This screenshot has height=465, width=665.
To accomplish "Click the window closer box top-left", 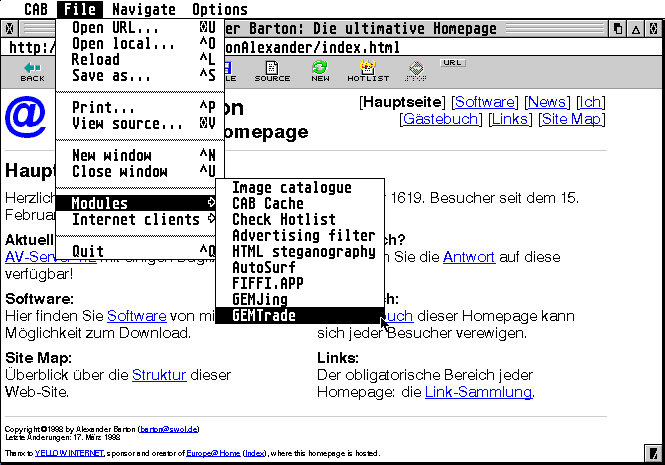I will [x=10, y=29].
